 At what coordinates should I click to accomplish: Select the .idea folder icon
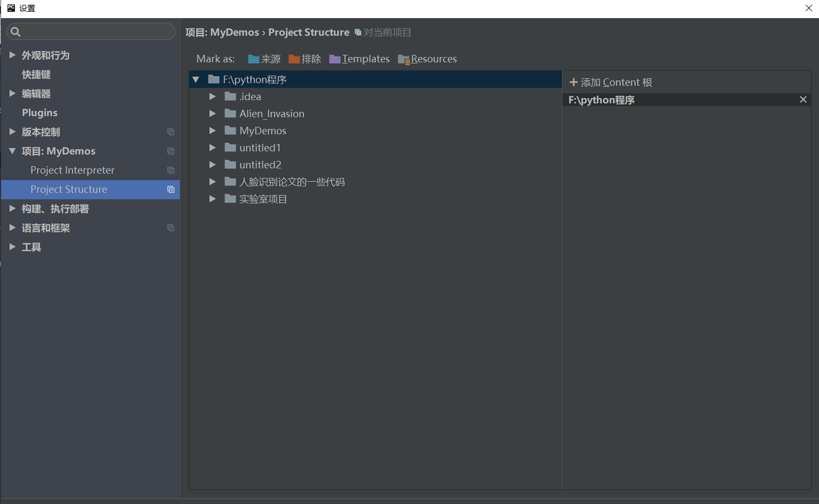tap(230, 96)
